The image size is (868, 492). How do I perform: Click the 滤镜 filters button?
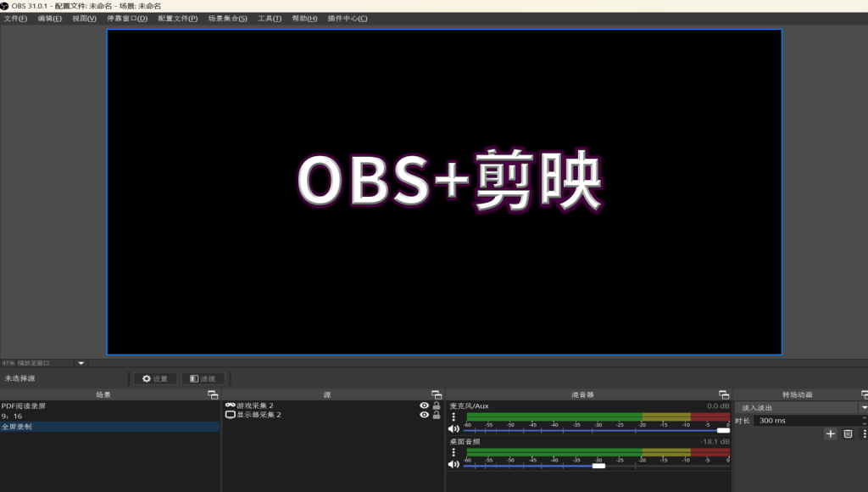pyautogui.click(x=203, y=378)
